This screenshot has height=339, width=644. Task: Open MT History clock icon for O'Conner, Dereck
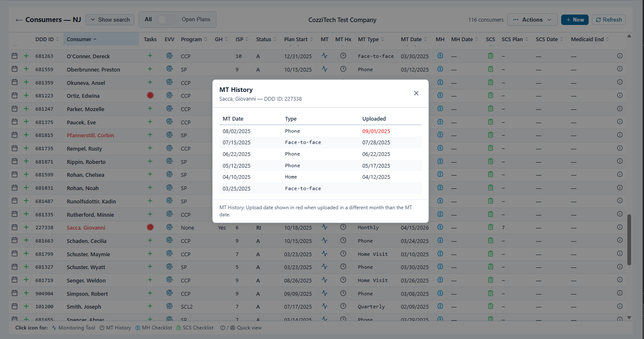coord(343,56)
